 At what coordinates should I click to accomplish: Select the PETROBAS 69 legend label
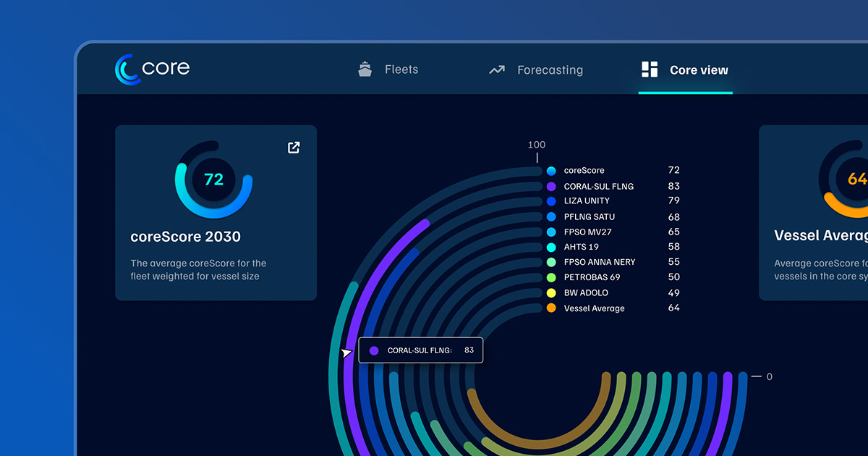tap(592, 277)
